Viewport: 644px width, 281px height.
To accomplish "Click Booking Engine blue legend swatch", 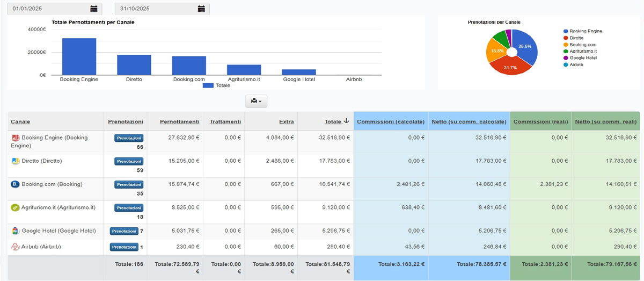I will (566, 31).
